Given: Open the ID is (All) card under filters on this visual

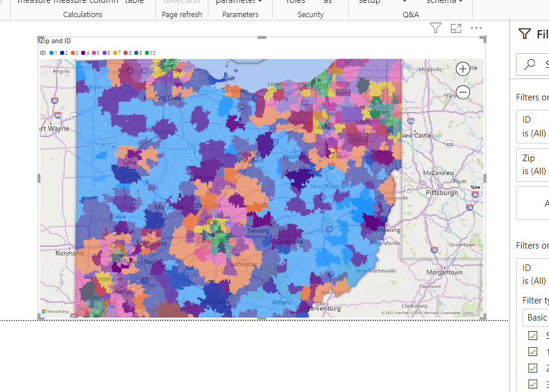Looking at the screenshot, I should coord(532,126).
